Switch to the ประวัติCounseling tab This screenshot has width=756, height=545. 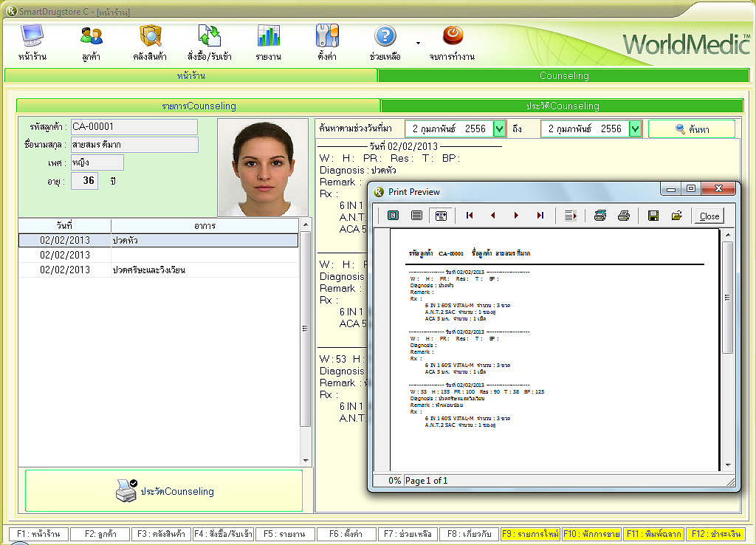pos(562,106)
